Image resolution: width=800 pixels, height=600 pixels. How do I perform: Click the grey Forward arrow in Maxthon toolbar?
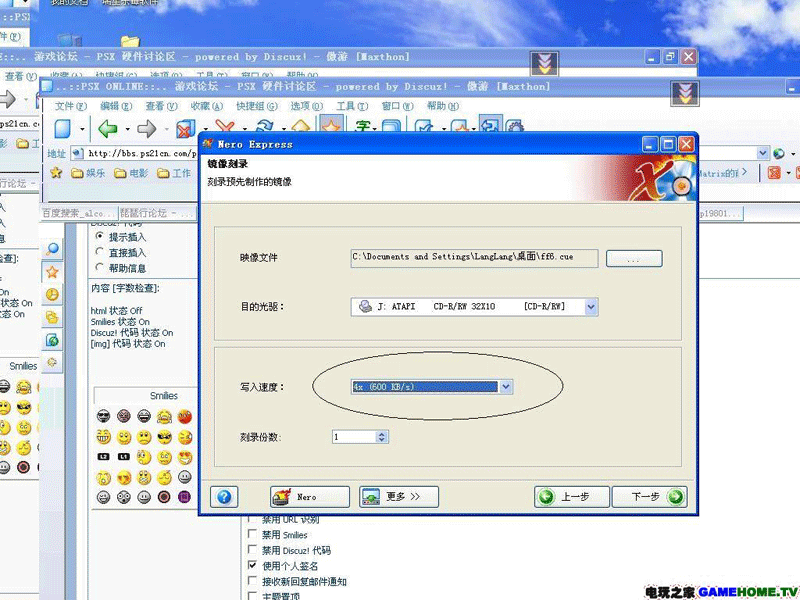click(147, 129)
